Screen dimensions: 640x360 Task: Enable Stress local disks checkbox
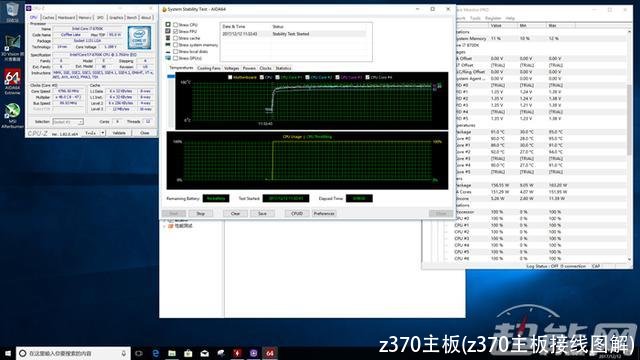176,51
